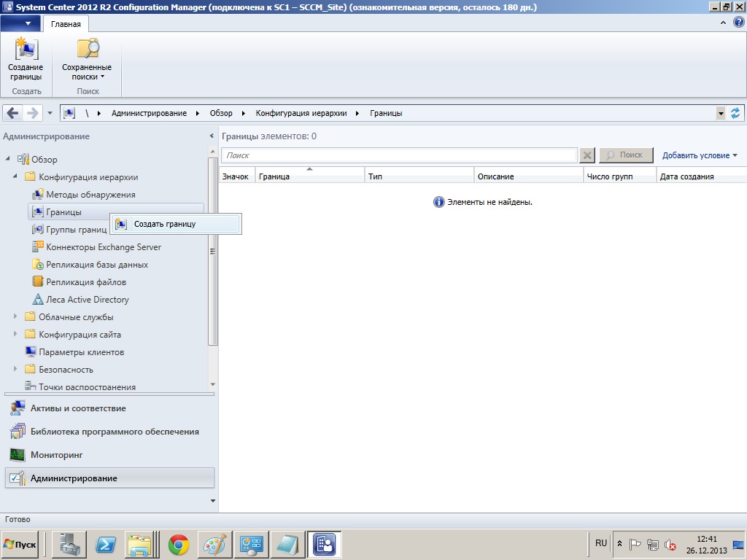The width and height of the screenshot is (747, 560).
Task: Click the Создание границы ribbon icon
Action: (26, 50)
